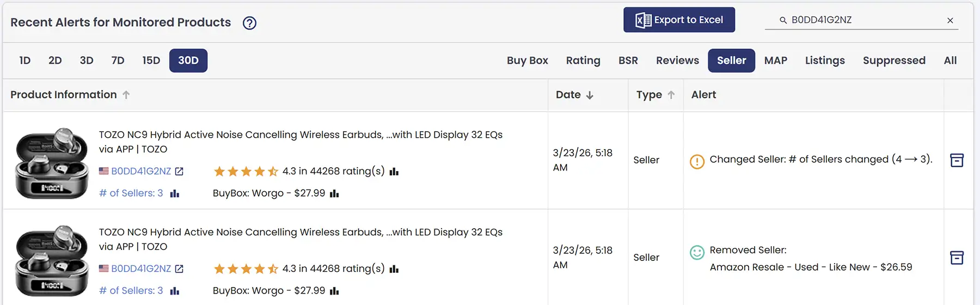This screenshot has height=305, width=980.
Task: Open the second row B0DD41G2NZ ASIN link
Action: click(141, 269)
